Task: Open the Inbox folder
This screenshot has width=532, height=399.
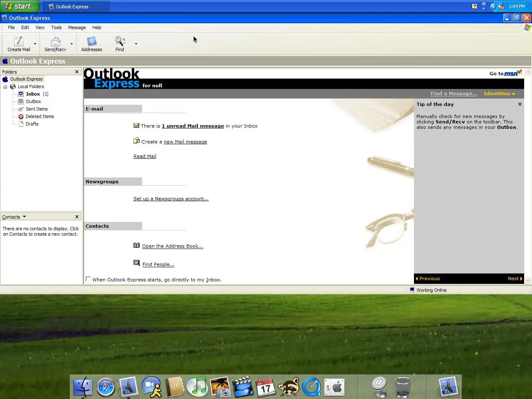Action: click(33, 94)
